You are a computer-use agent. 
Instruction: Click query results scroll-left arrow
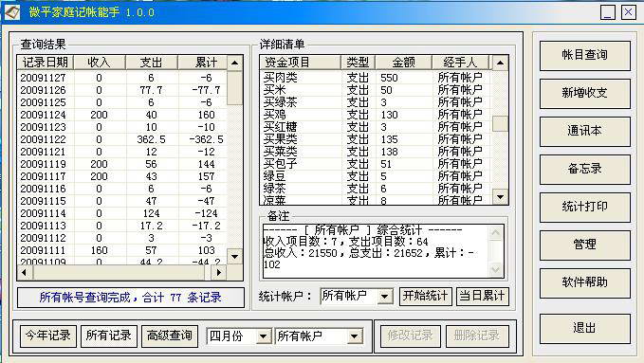(25, 272)
